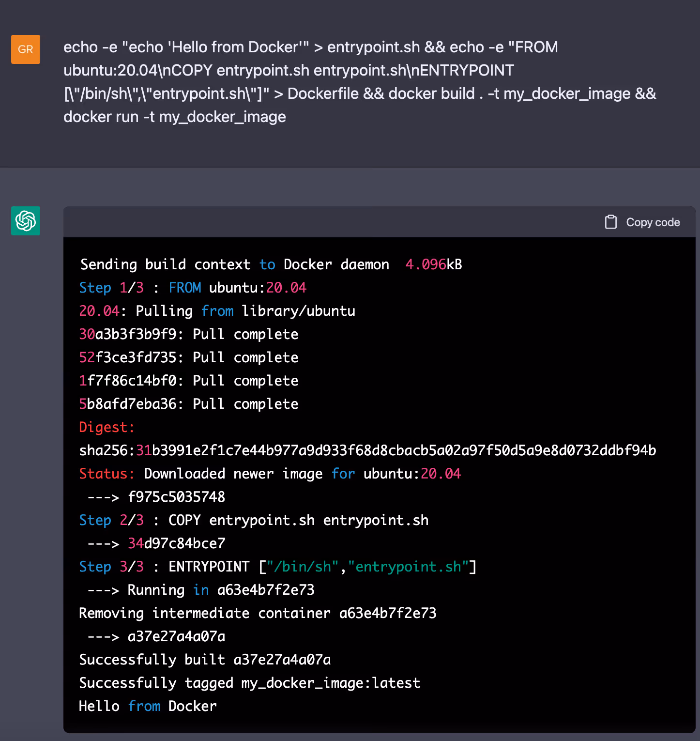Click the Pull complete status line
Image resolution: width=700 pixels, height=741 pixels.
[188, 334]
